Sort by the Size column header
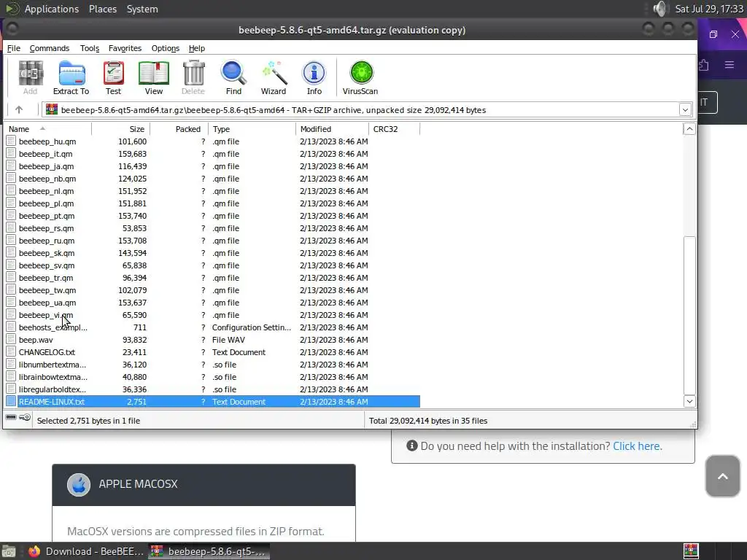This screenshot has width=747, height=560. point(121,129)
